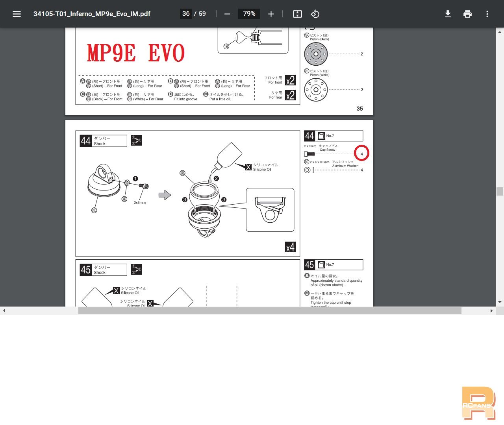This screenshot has height=425, width=504.
Task: Click the Silicone Oil label in step 44
Action: (x=262, y=170)
